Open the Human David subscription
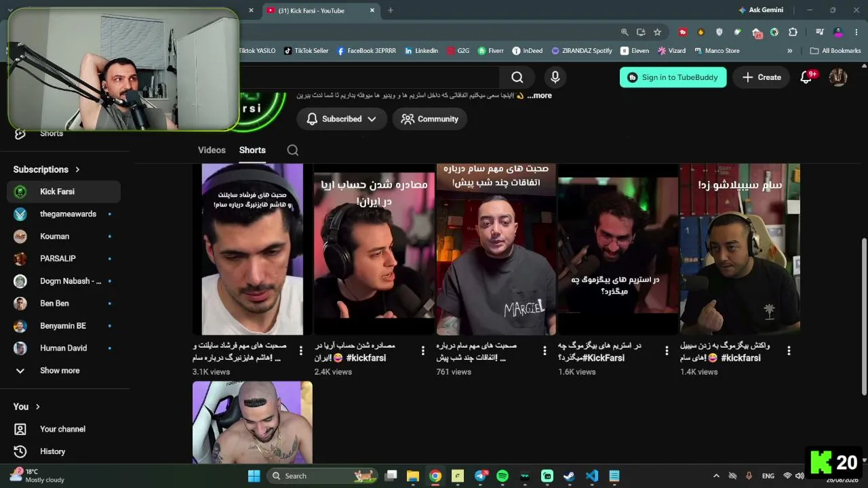 (x=64, y=348)
